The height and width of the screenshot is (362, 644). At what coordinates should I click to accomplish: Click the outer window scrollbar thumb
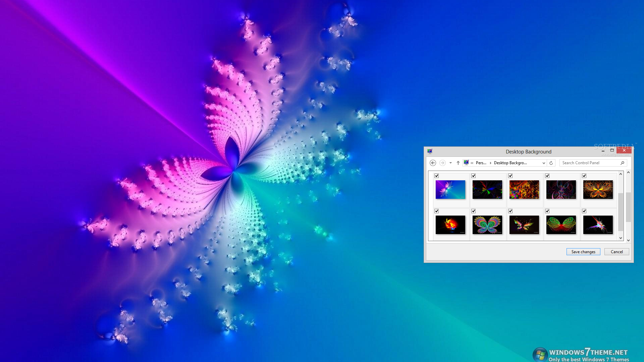coord(628,207)
